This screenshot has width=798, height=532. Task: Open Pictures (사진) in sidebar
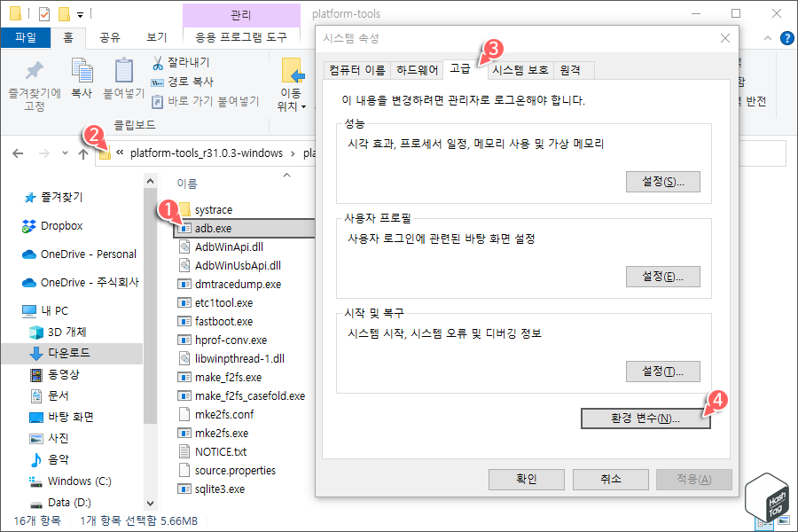(x=50, y=438)
